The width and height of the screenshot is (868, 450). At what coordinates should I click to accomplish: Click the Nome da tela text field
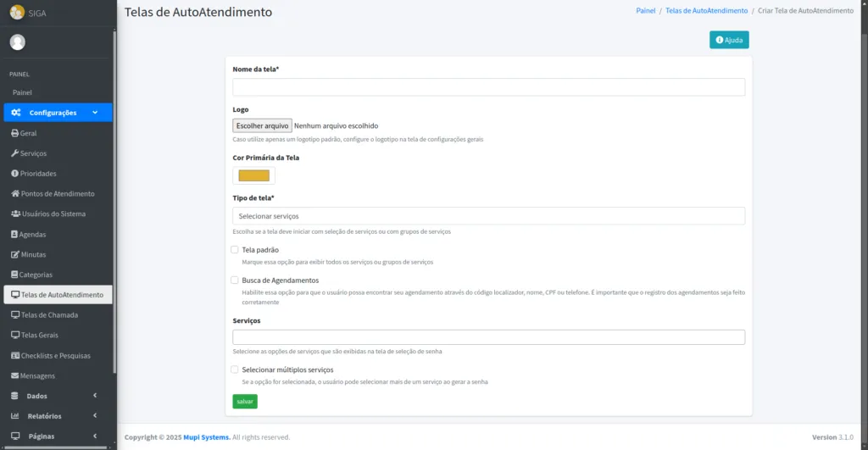[488, 87]
